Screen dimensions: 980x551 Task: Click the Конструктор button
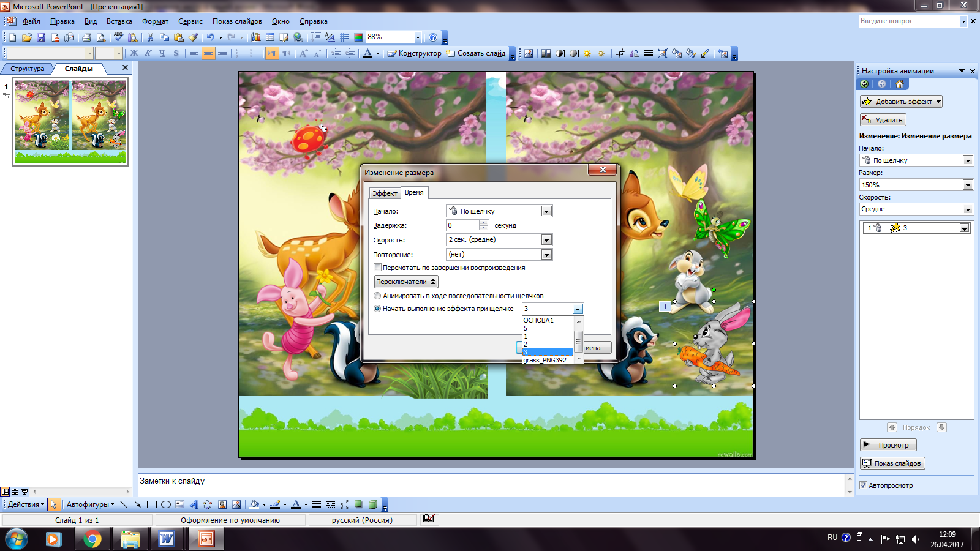pos(415,53)
